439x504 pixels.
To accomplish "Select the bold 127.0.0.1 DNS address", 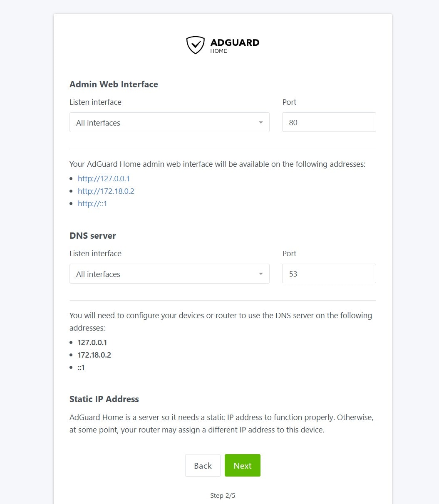I will point(92,343).
